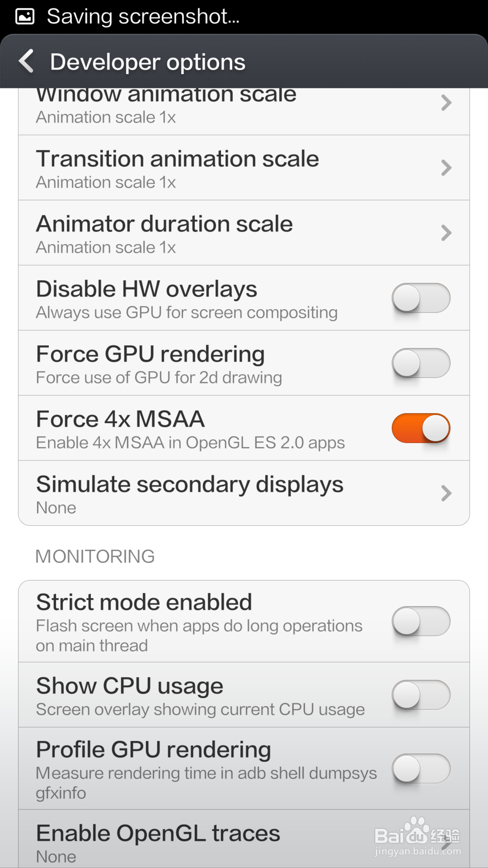
Task: Tap Animator duration scale label
Action: click(164, 224)
